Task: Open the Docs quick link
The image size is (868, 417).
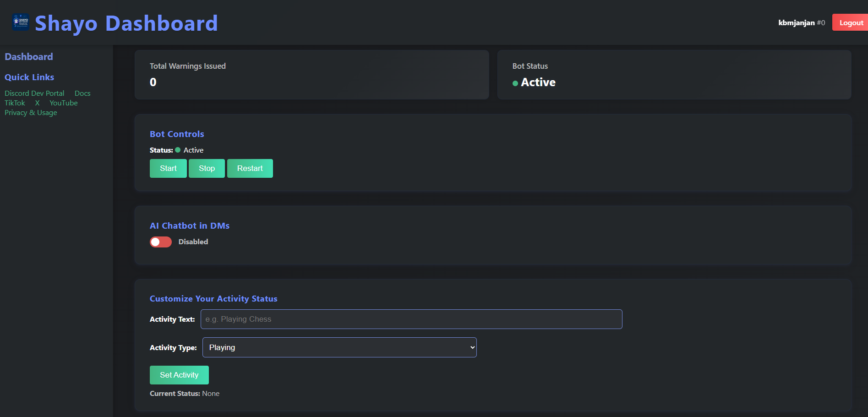Action: (x=82, y=93)
